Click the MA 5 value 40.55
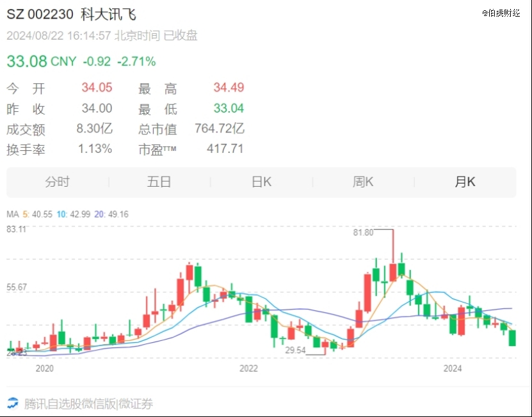The width and height of the screenshot is (532, 417). point(42,214)
